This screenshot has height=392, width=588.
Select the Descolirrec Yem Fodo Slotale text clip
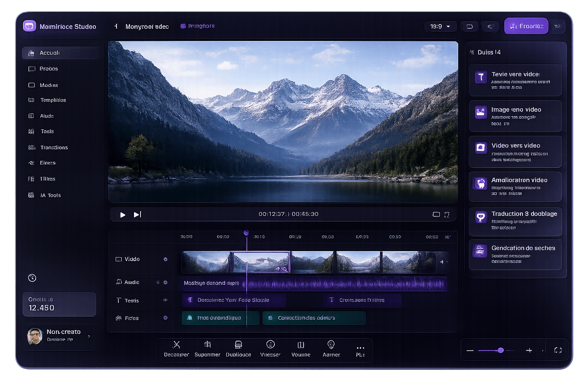click(x=234, y=300)
